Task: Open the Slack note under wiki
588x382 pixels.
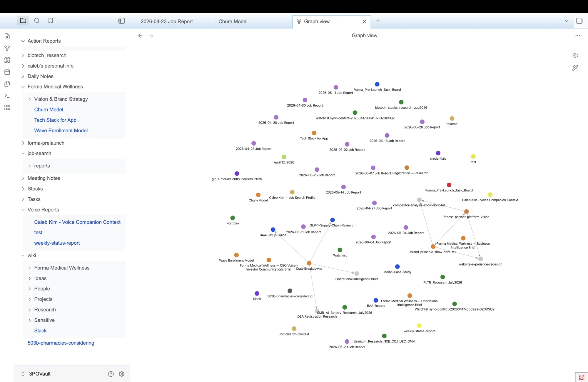Action: pyautogui.click(x=40, y=331)
